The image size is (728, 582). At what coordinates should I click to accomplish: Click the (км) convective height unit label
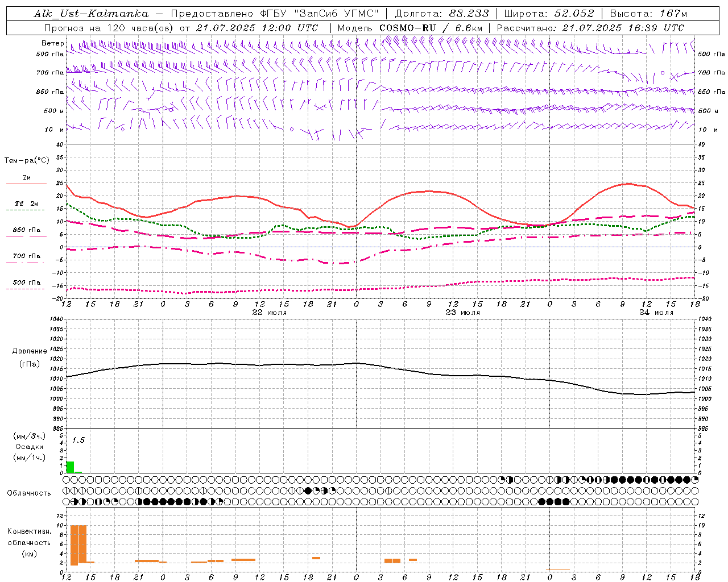[x=29, y=554]
